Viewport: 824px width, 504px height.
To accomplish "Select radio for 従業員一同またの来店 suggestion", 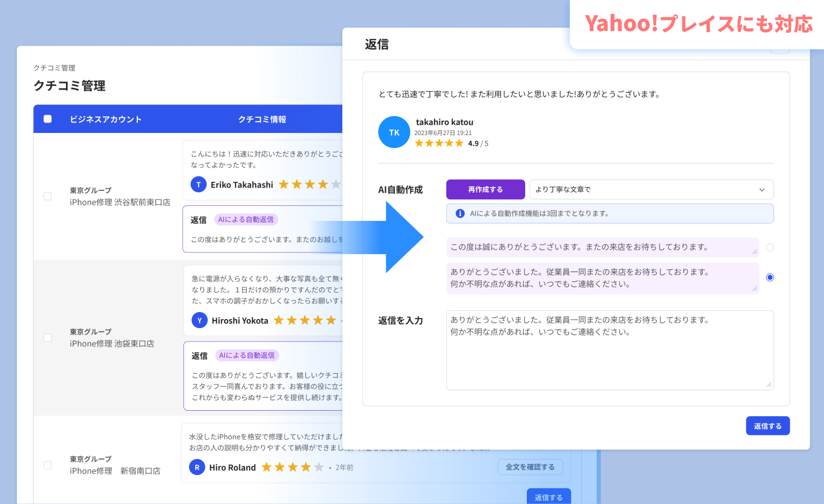I will [x=770, y=277].
